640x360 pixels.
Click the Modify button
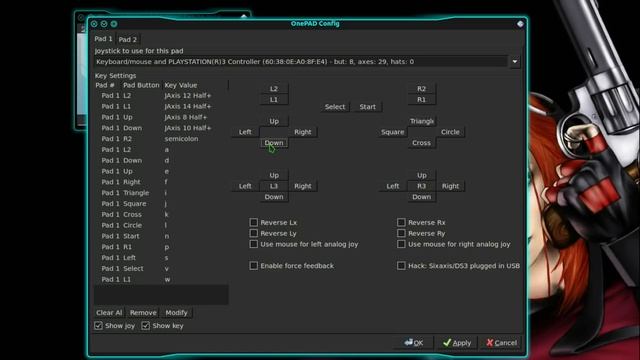tap(176, 313)
